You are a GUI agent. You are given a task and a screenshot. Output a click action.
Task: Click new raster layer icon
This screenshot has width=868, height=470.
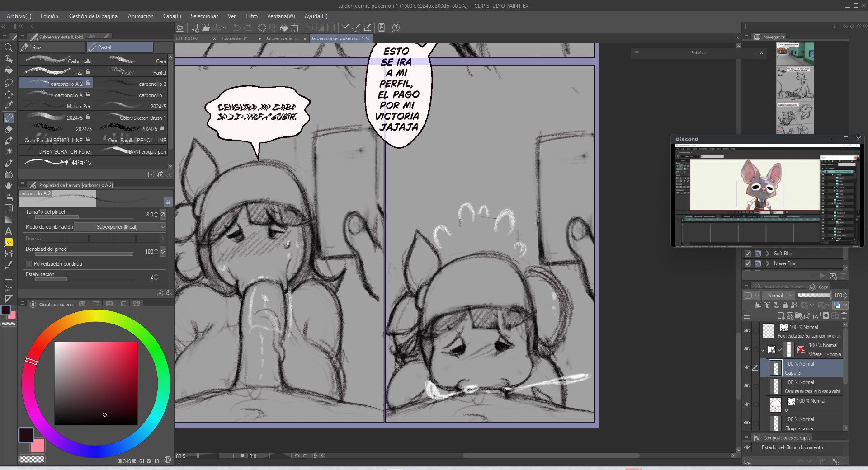(781, 315)
